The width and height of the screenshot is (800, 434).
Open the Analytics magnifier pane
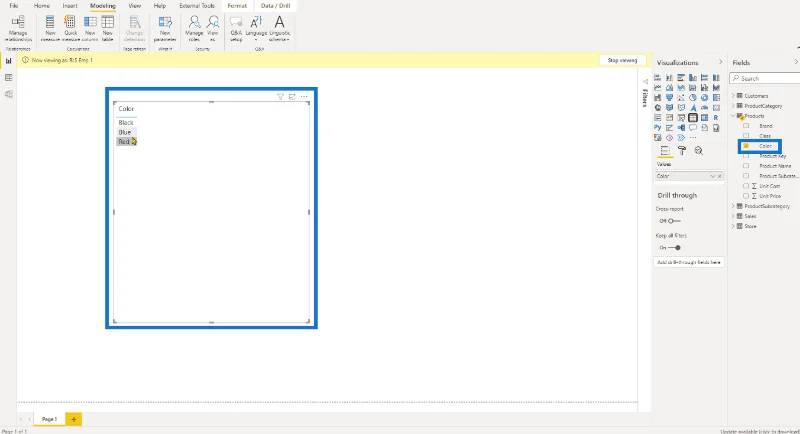tap(698, 150)
